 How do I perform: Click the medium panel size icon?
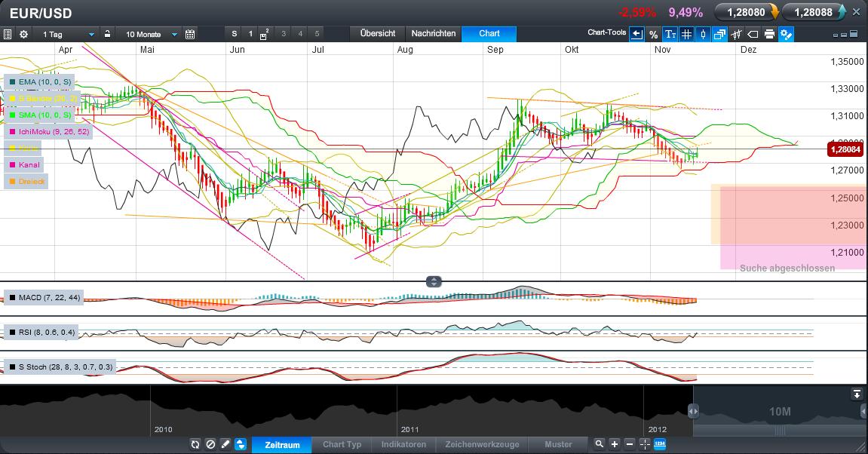coord(844,35)
